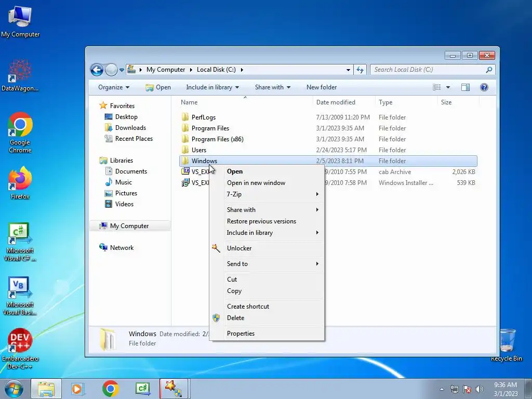Click the Unlocker wand icon in menu
532x399 pixels.
tap(216, 248)
